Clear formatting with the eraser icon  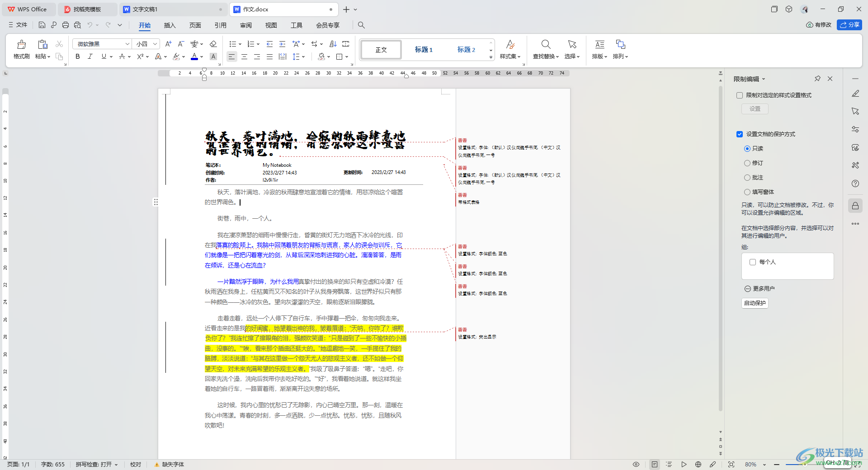[213, 44]
